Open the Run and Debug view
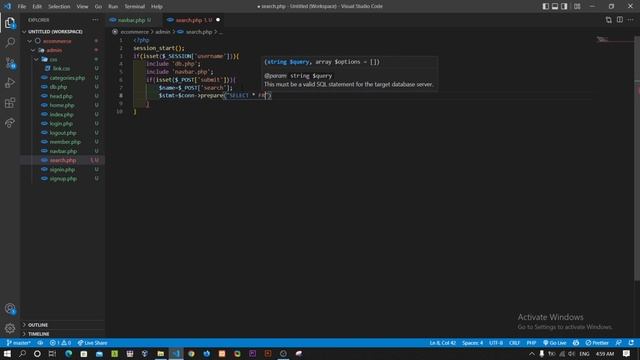Screen dimensions: 640x360 pyautogui.click(x=10, y=82)
